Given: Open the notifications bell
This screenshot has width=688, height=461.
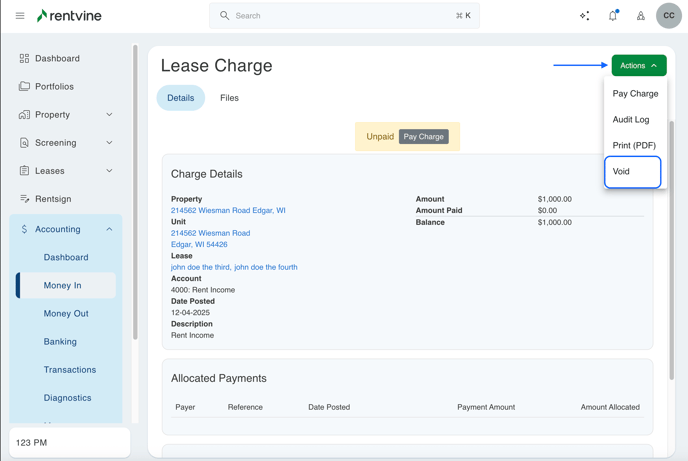Looking at the screenshot, I should click(613, 16).
